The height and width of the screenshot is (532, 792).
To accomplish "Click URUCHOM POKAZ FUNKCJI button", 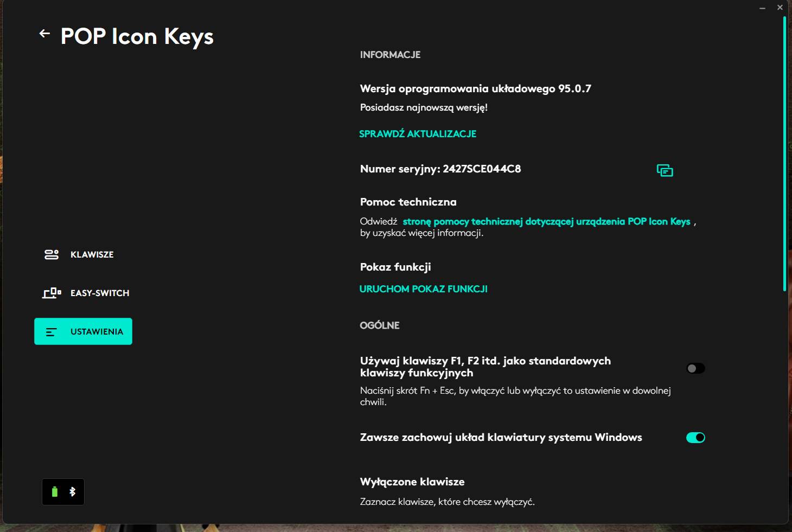I will pyautogui.click(x=423, y=289).
